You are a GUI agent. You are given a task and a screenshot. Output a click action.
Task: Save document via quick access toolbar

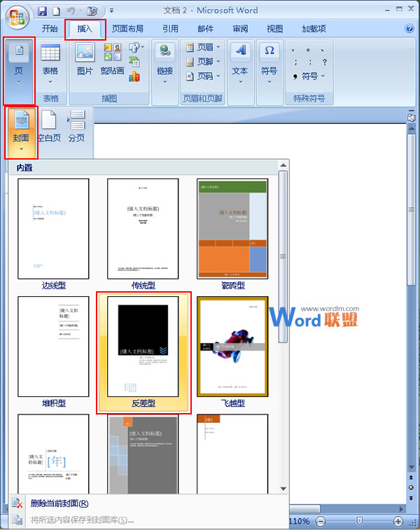42,11
